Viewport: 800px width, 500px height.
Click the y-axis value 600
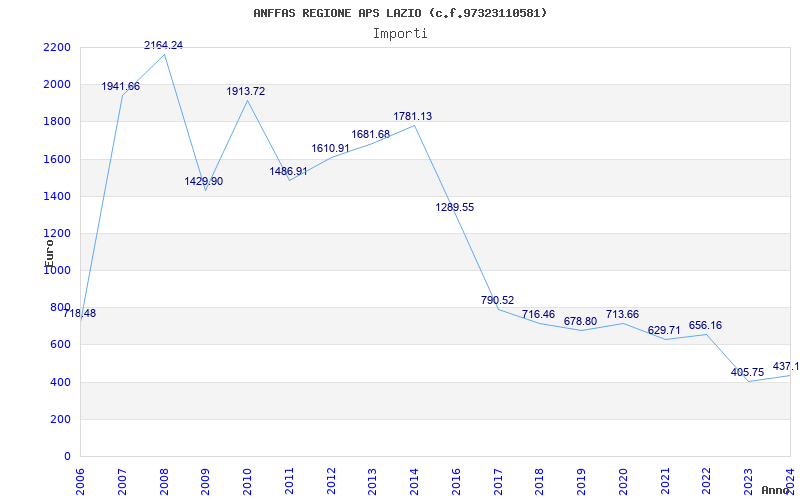pos(60,345)
